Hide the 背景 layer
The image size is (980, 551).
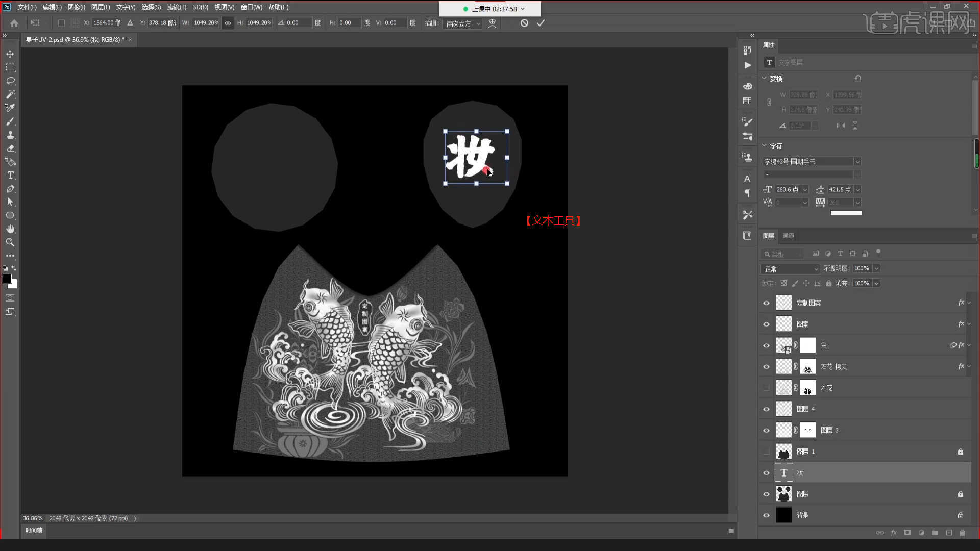point(766,515)
